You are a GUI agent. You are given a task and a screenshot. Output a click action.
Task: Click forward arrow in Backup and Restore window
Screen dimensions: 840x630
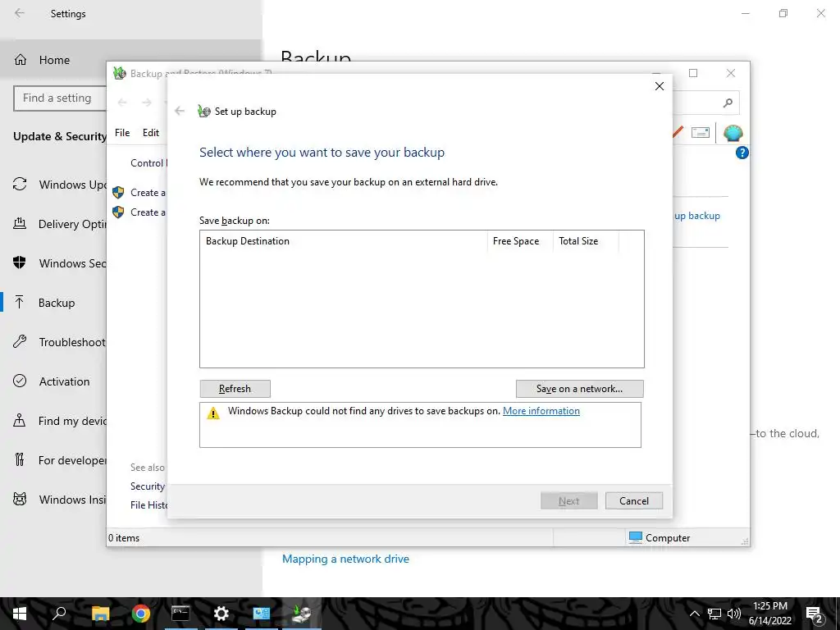pyautogui.click(x=147, y=103)
